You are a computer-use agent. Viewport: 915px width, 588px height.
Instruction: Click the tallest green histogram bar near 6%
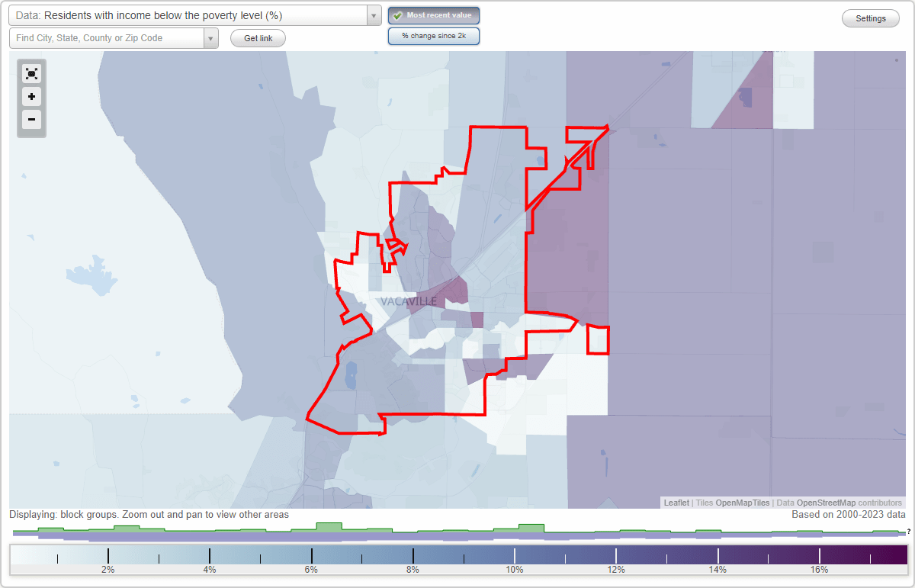[x=328, y=526]
